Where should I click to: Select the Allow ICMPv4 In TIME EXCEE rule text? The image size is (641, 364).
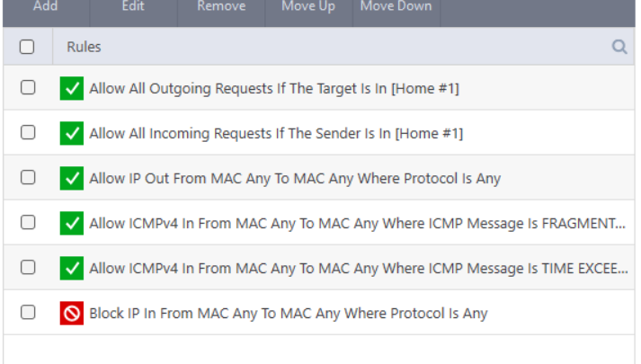(359, 269)
